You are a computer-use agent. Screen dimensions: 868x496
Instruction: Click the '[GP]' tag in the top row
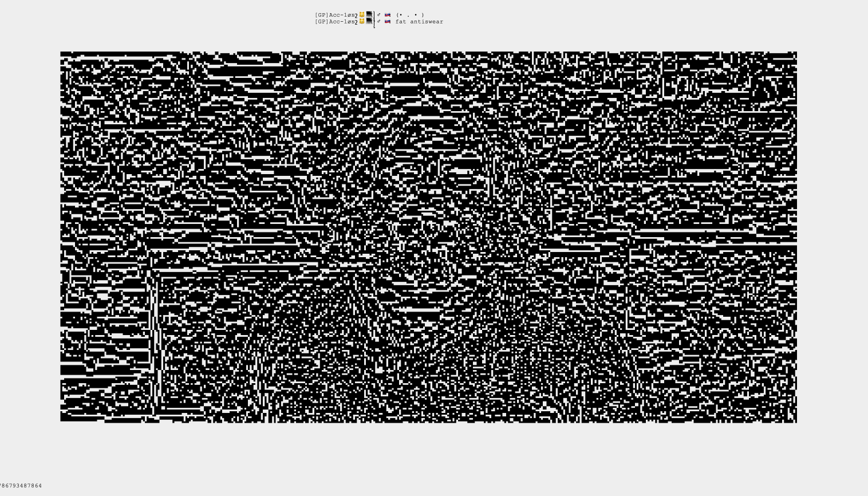(321, 15)
